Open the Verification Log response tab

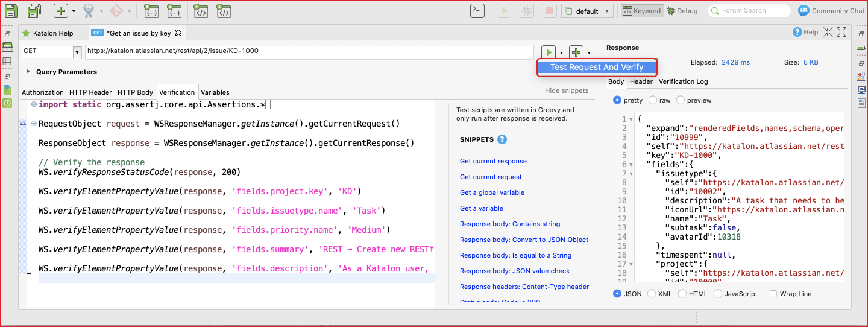pos(683,81)
